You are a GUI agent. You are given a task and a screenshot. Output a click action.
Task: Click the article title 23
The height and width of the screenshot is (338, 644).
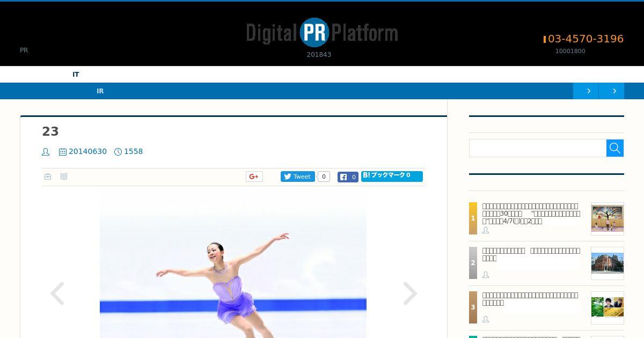coord(50,131)
